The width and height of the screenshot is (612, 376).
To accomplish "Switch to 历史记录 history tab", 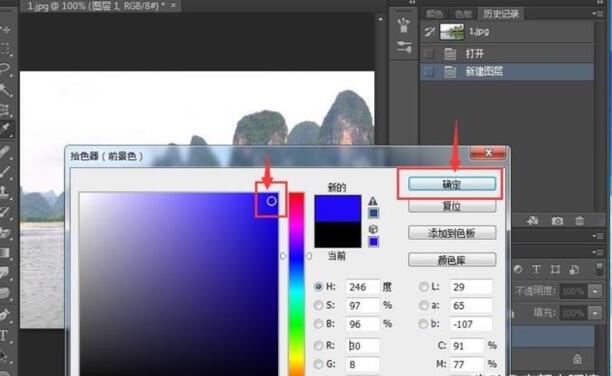I will tap(501, 14).
